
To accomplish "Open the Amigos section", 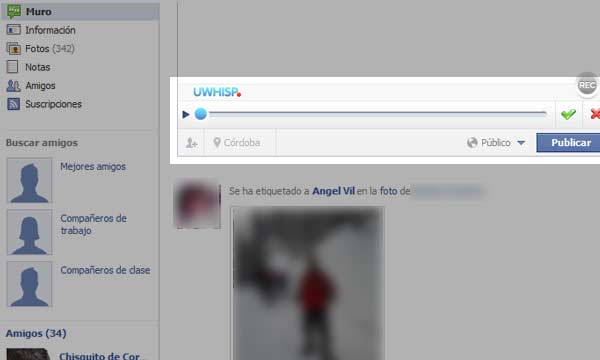I will point(40,86).
